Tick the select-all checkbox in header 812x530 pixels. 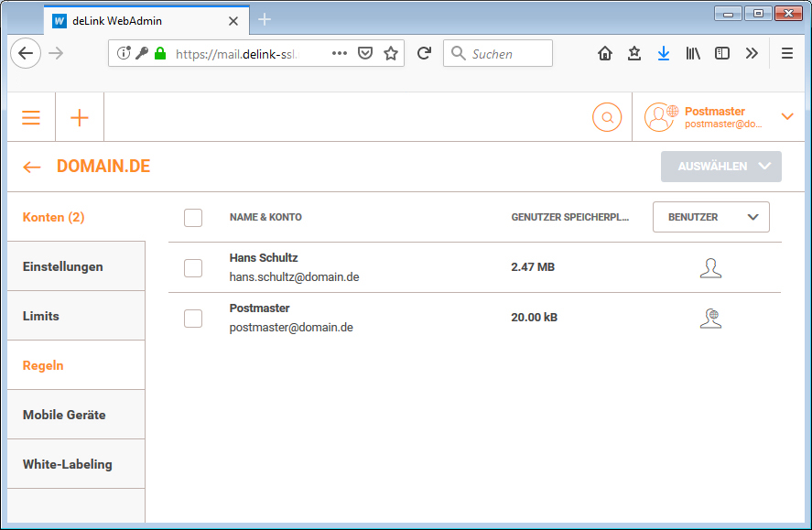[x=193, y=218]
